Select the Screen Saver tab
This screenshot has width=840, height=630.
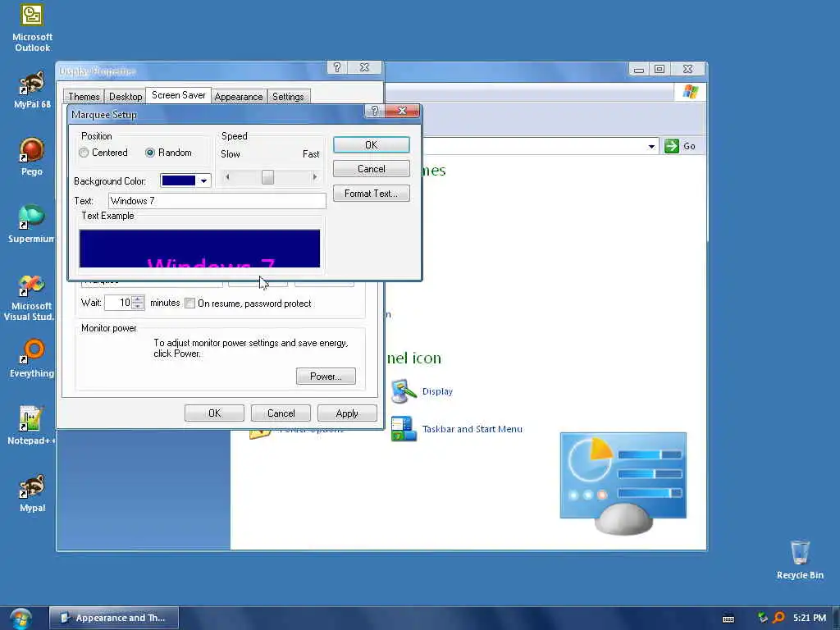pyautogui.click(x=178, y=95)
